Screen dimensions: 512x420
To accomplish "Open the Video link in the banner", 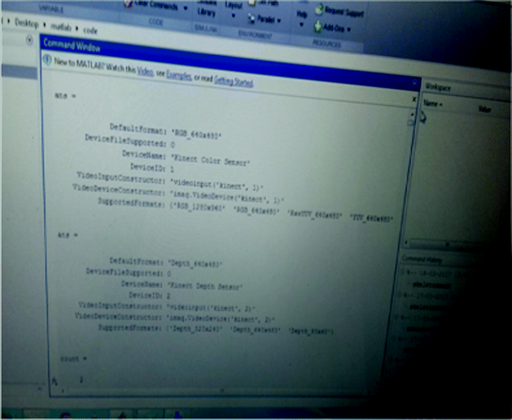I will 146,71.
